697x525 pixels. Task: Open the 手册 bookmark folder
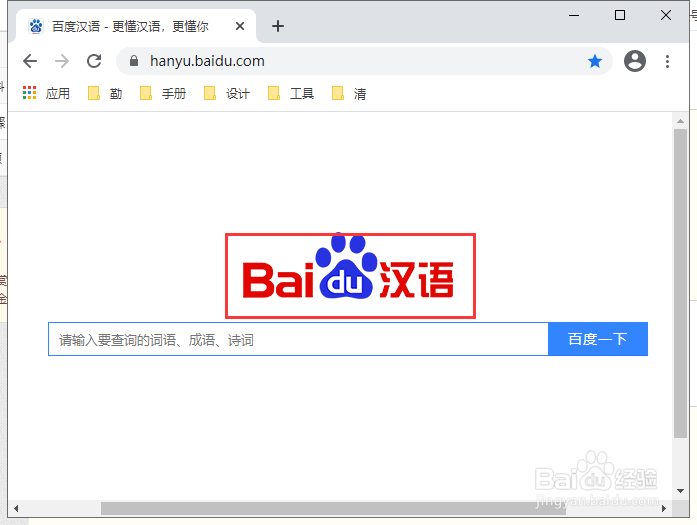pos(163,93)
